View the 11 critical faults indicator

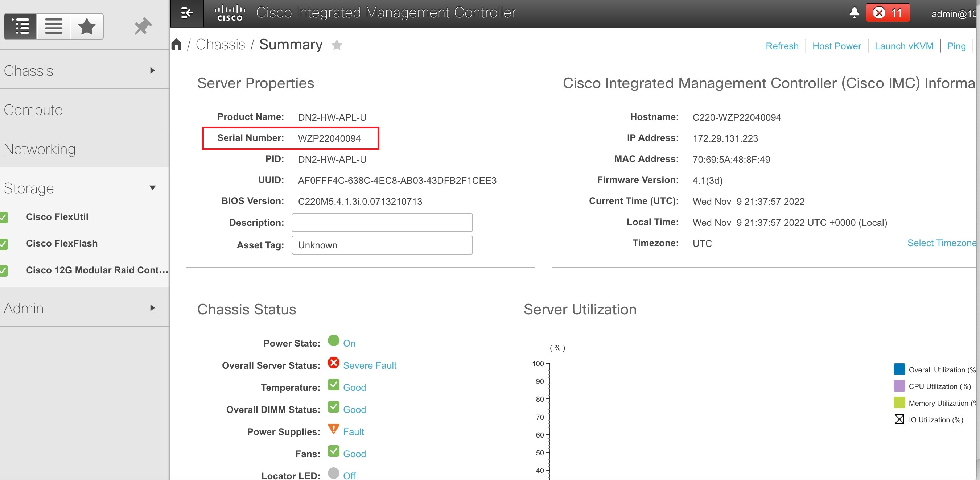(x=888, y=13)
